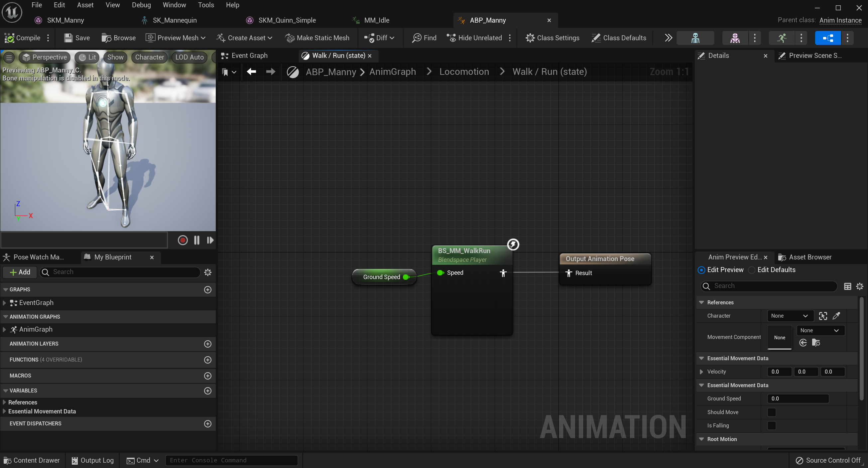868x468 pixels.
Task: Pick Character actor from viewport eyedropper
Action: (x=836, y=316)
